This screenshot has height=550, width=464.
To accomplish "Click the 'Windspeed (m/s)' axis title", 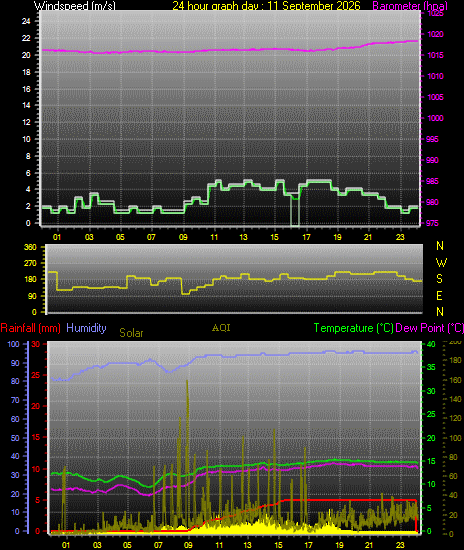I will 75,5.
